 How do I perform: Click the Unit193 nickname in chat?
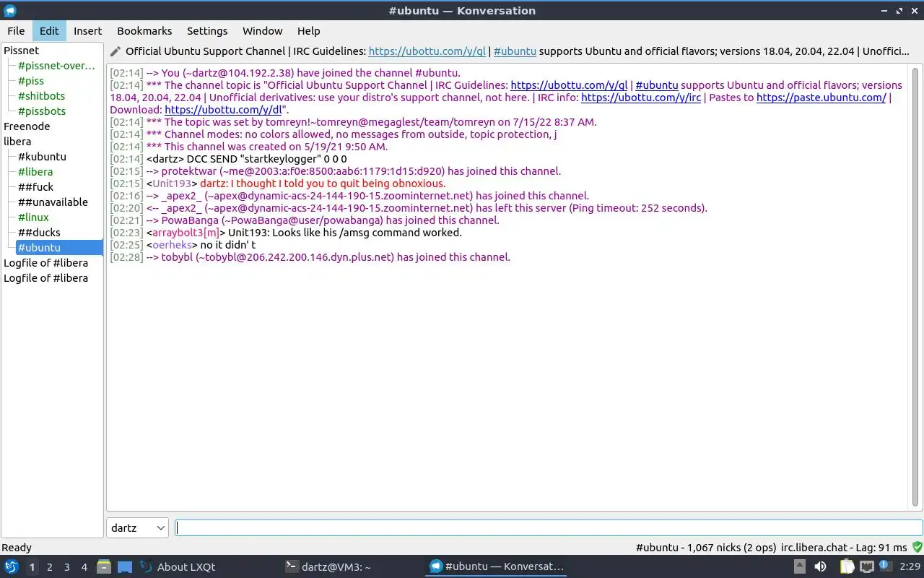(x=172, y=184)
